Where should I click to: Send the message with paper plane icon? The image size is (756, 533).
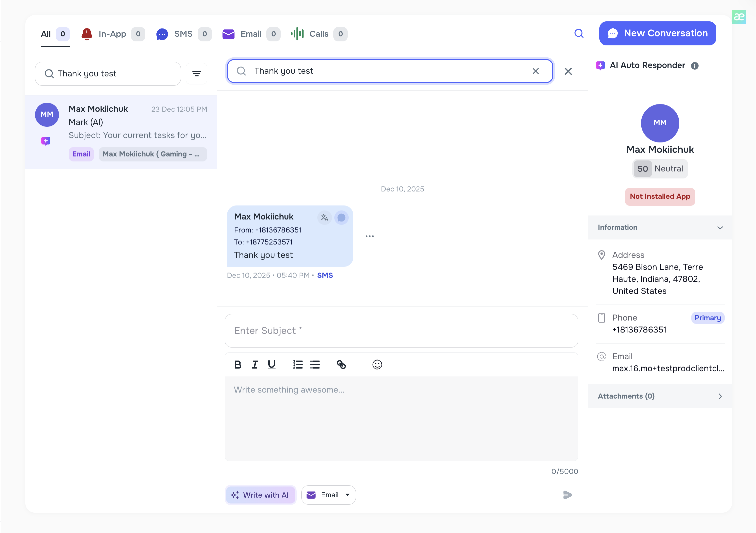tap(568, 495)
